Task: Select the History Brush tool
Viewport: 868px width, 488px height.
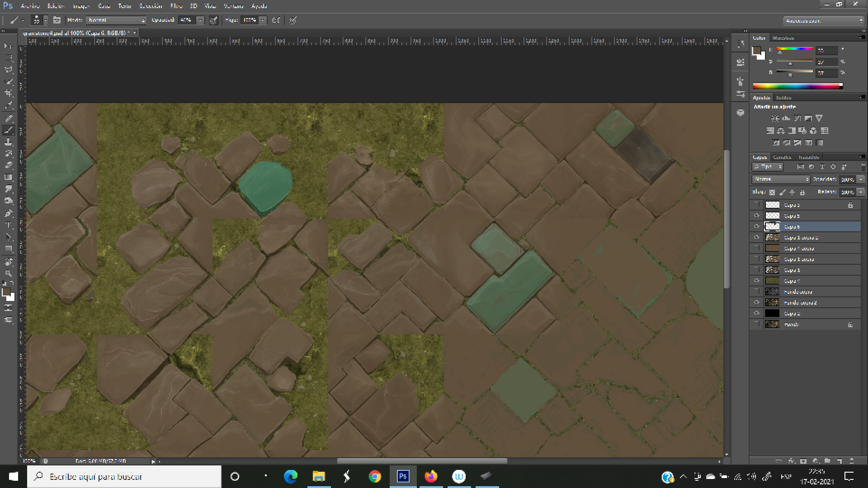Action: 8,154
